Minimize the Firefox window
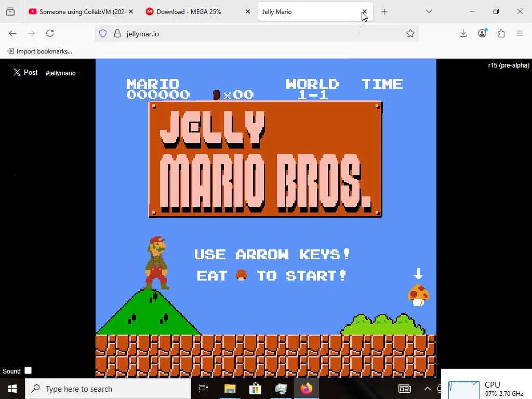Image resolution: width=532 pixels, height=399 pixels. tap(472, 11)
